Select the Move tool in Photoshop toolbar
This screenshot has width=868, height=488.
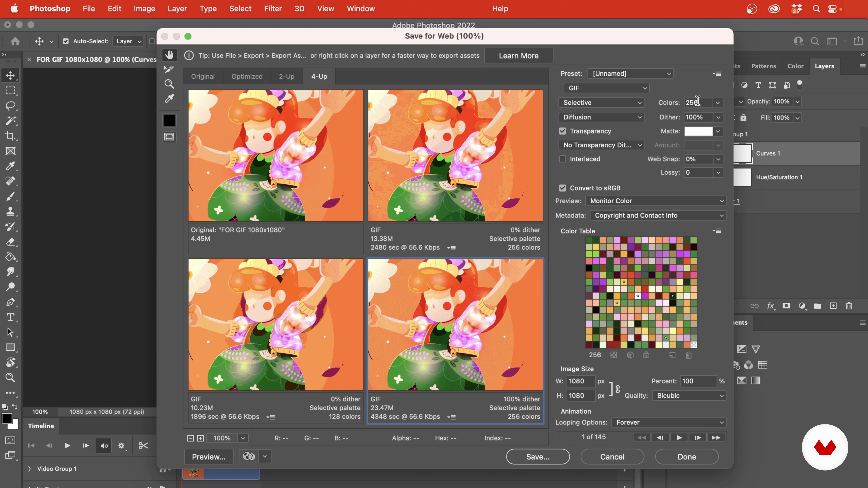tap(10, 75)
